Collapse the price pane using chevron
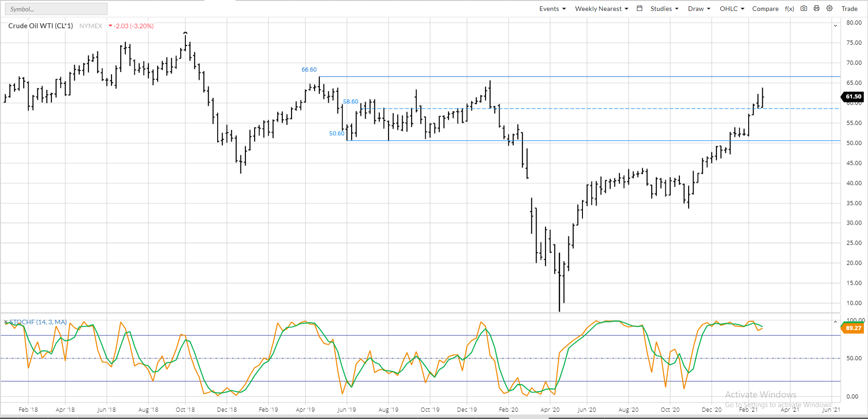Viewport: 868px width, 419px height. tap(835, 26)
